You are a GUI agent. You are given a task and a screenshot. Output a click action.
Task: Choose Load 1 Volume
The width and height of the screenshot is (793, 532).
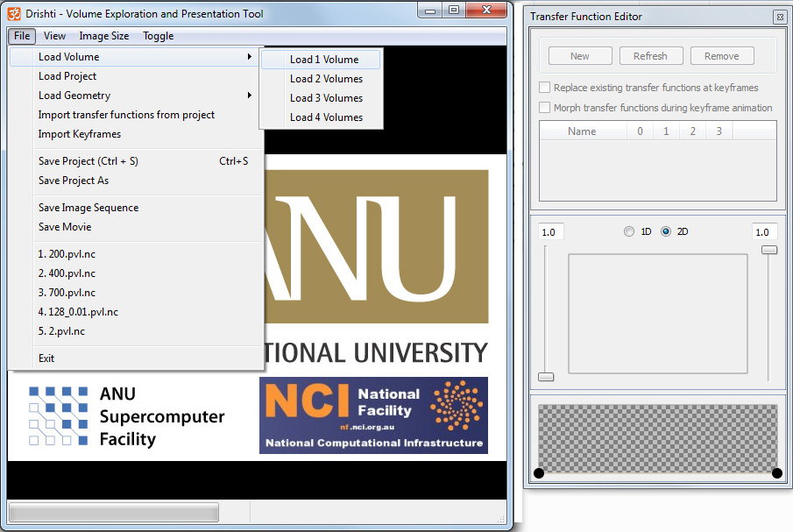tap(321, 60)
